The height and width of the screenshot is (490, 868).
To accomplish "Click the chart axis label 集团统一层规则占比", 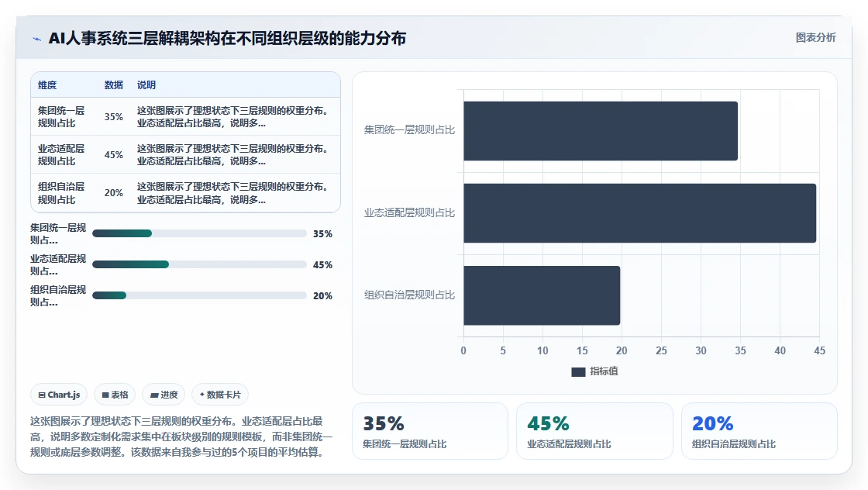I will point(409,130).
